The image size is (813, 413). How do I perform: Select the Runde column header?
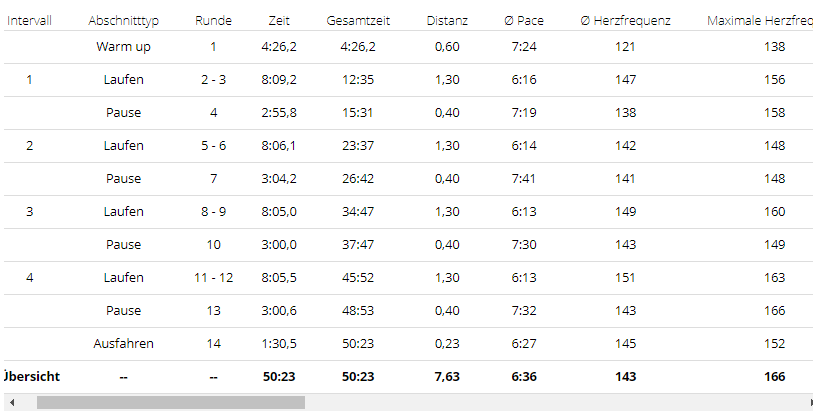(x=213, y=20)
